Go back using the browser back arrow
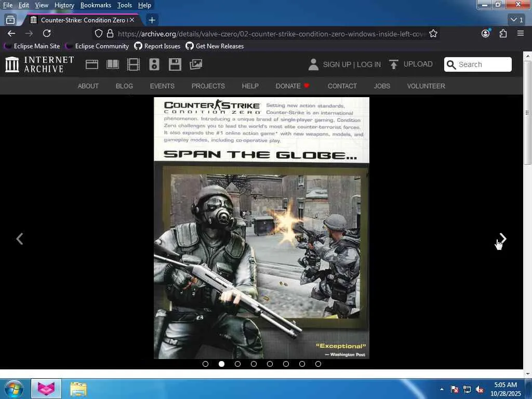The height and width of the screenshot is (399, 532). point(11,34)
